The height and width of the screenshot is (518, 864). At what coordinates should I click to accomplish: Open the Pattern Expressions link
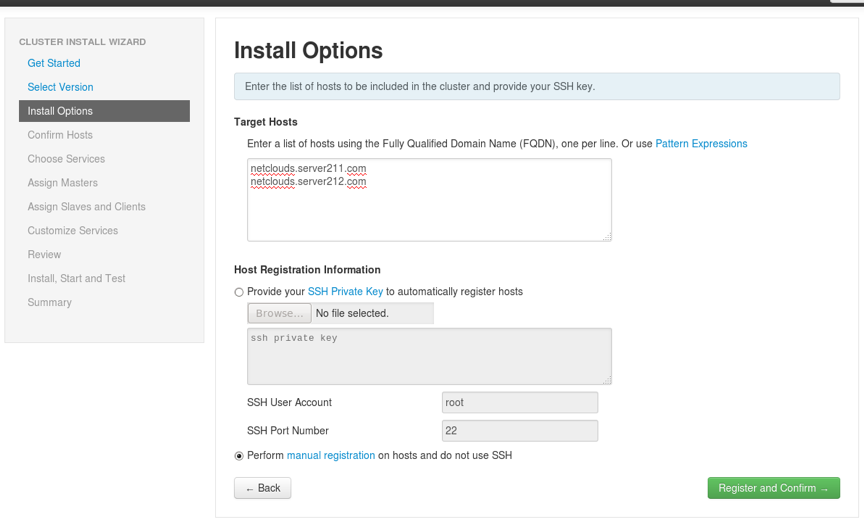click(701, 144)
